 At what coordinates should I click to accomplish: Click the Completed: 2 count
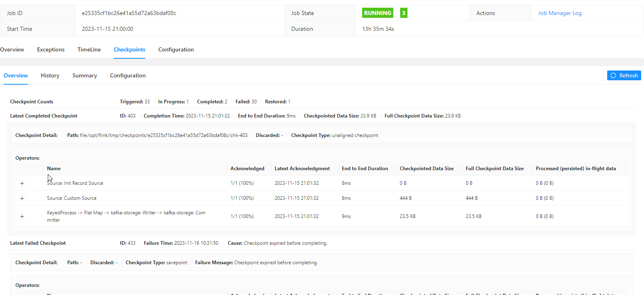pyautogui.click(x=212, y=102)
